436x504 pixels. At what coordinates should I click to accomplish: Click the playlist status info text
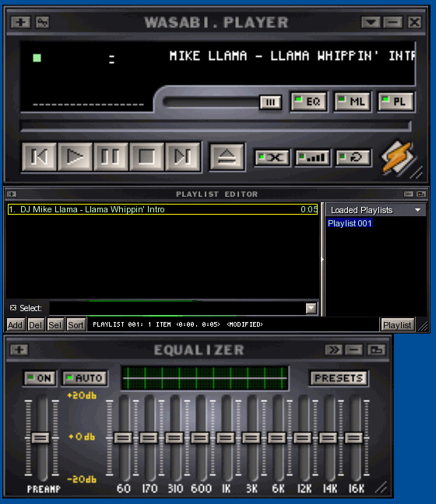pyautogui.click(x=178, y=324)
